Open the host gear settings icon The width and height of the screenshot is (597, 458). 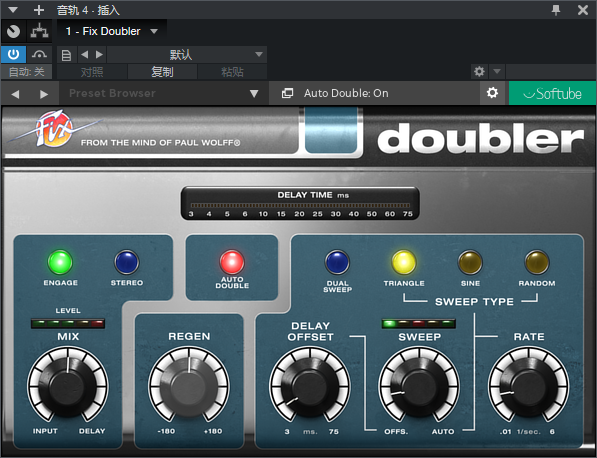tap(479, 71)
